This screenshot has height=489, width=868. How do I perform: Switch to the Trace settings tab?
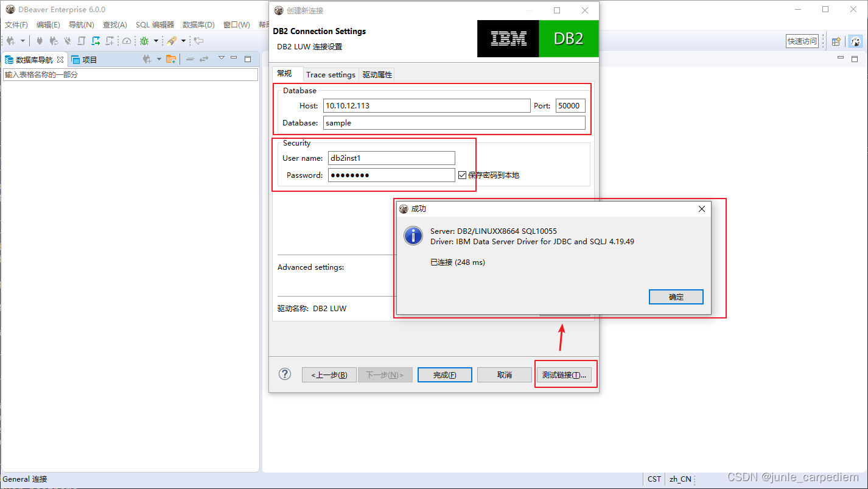(x=331, y=74)
